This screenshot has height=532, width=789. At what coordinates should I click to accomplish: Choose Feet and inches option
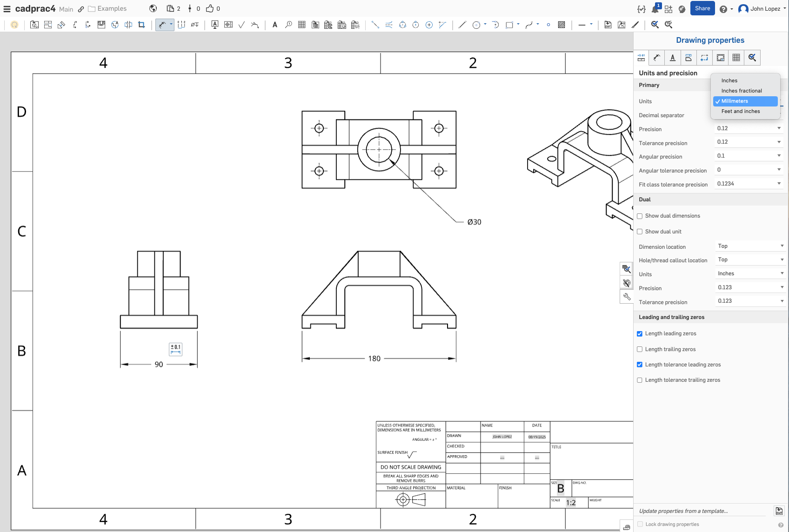tap(745, 111)
